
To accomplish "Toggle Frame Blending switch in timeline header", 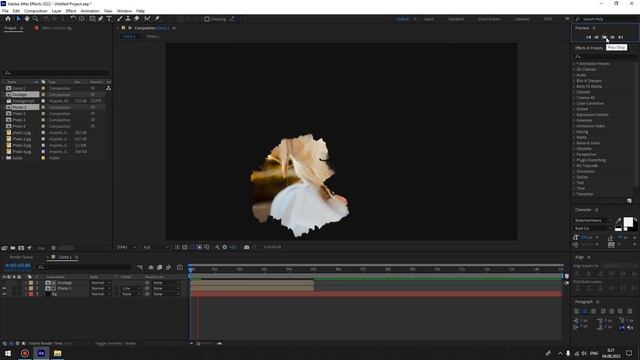I will pos(160,267).
